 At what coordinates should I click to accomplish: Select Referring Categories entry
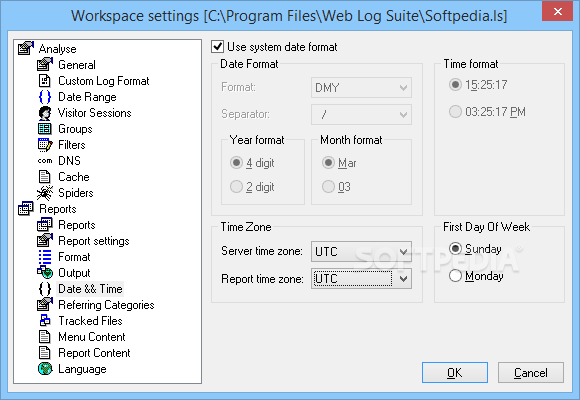(x=106, y=305)
